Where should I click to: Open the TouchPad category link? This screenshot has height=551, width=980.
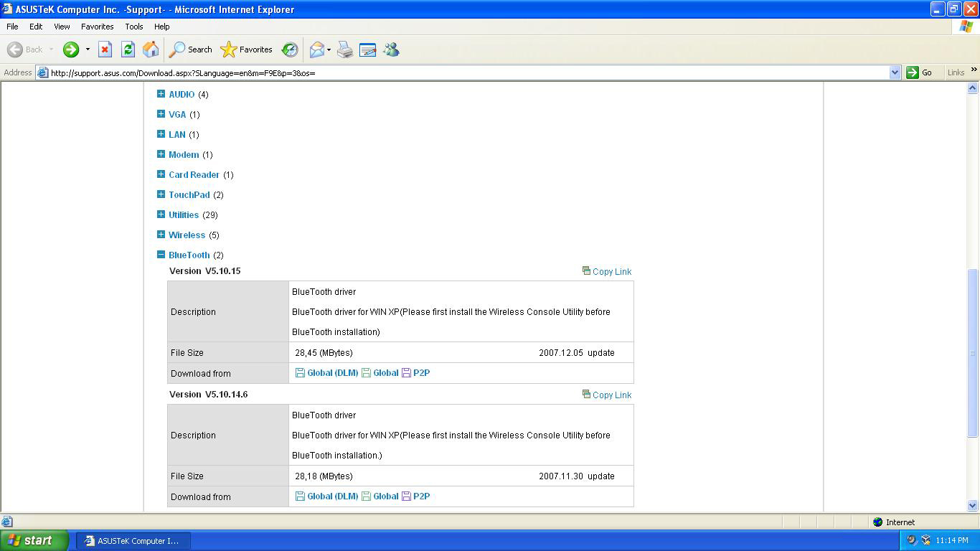point(189,194)
